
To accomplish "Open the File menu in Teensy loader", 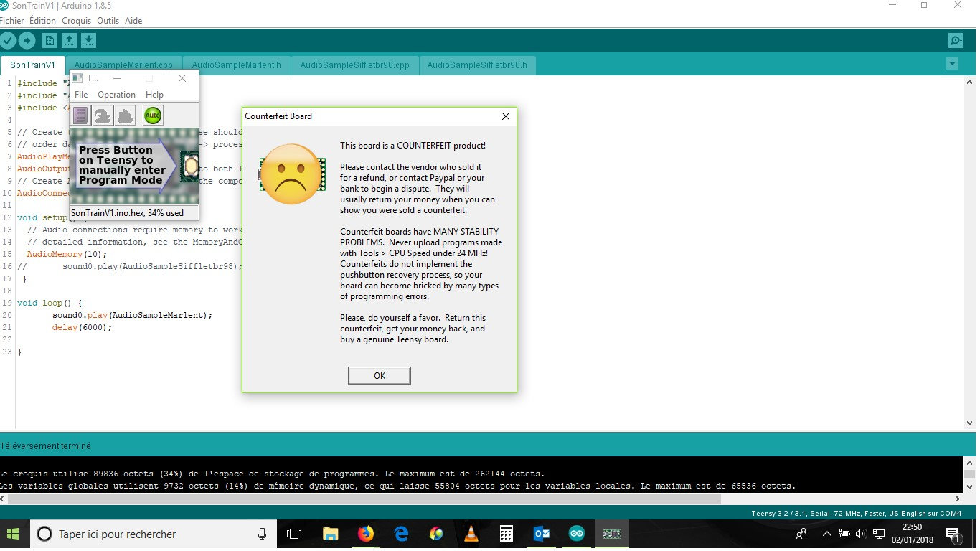I will click(81, 95).
